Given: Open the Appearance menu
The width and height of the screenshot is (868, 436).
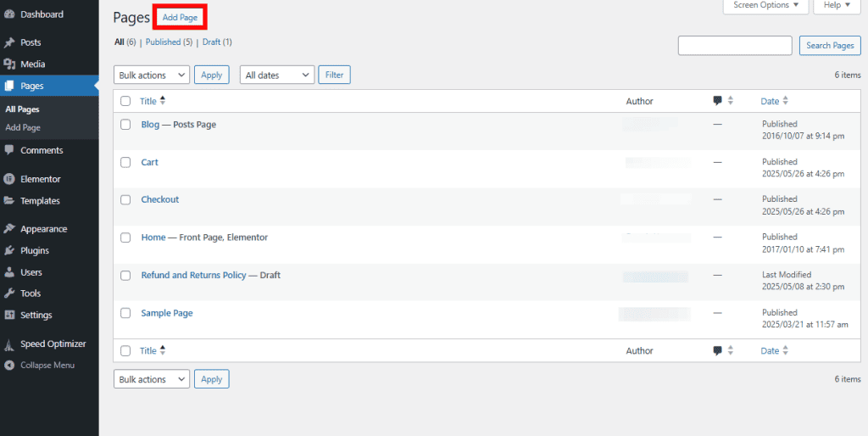Looking at the screenshot, I should 44,229.
